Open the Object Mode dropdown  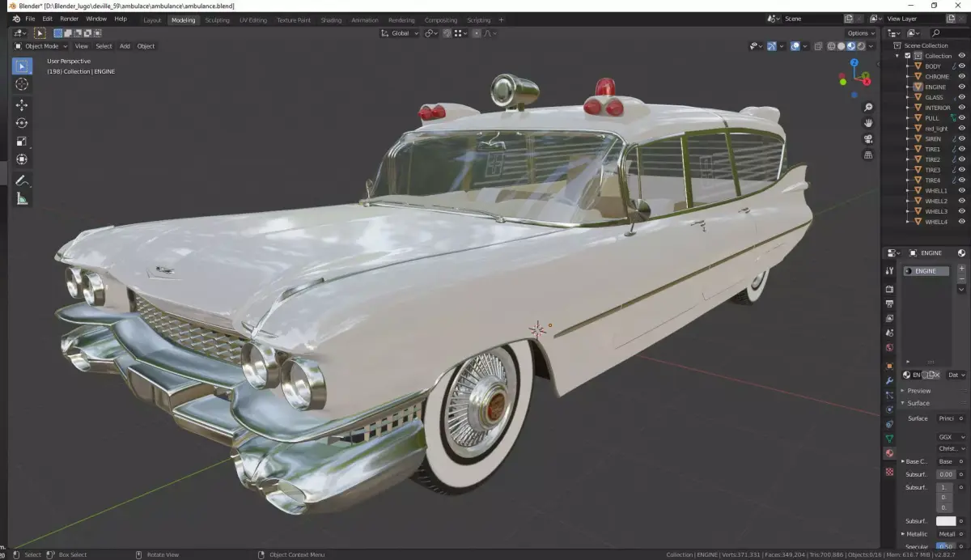42,46
